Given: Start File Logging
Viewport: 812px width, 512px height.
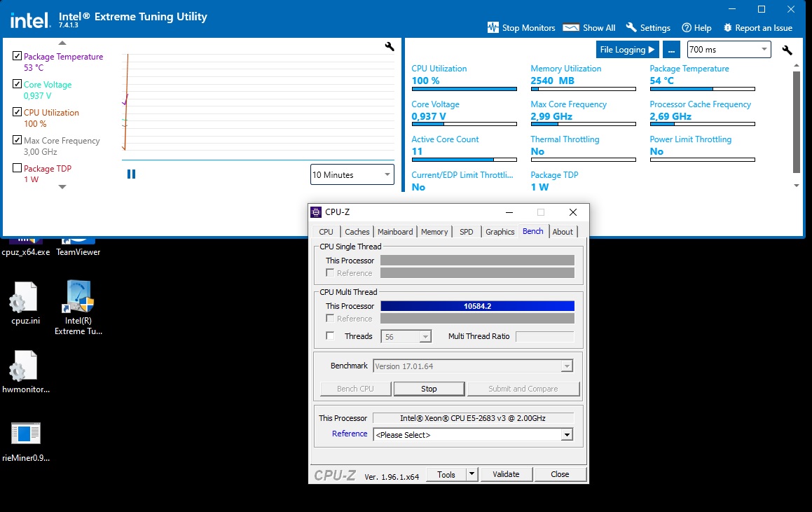Looking at the screenshot, I should click(627, 50).
